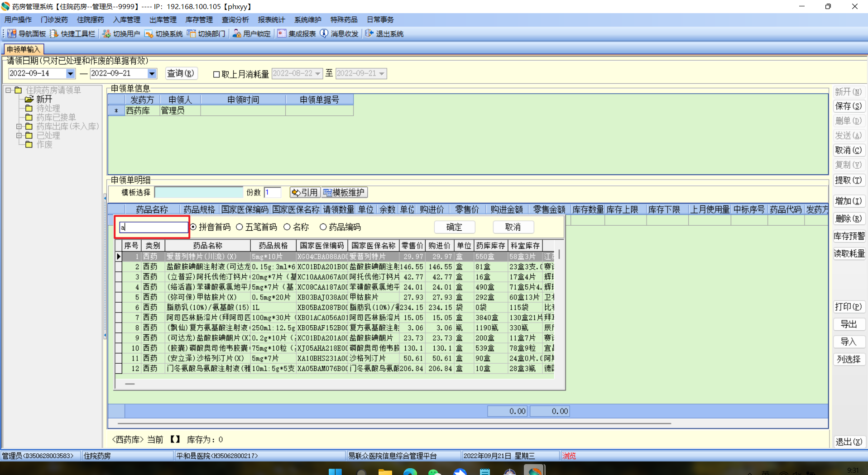This screenshot has height=475, width=868.
Task: Click the 切换系统 switch system icon
Action: [x=149, y=33]
